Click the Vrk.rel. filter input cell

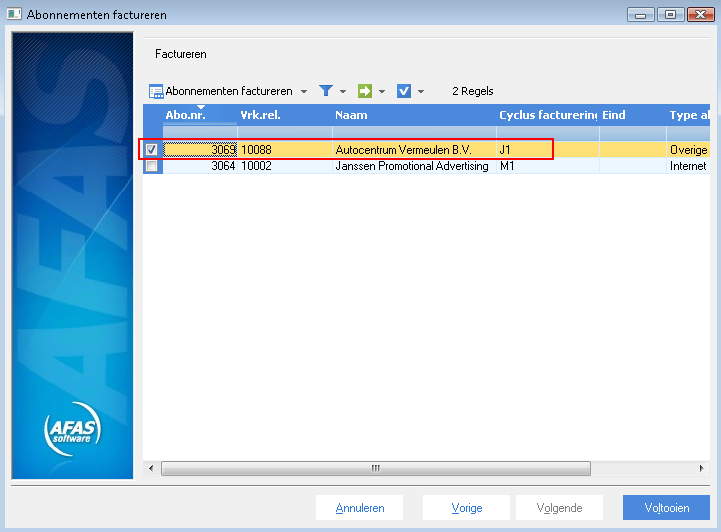(x=285, y=132)
